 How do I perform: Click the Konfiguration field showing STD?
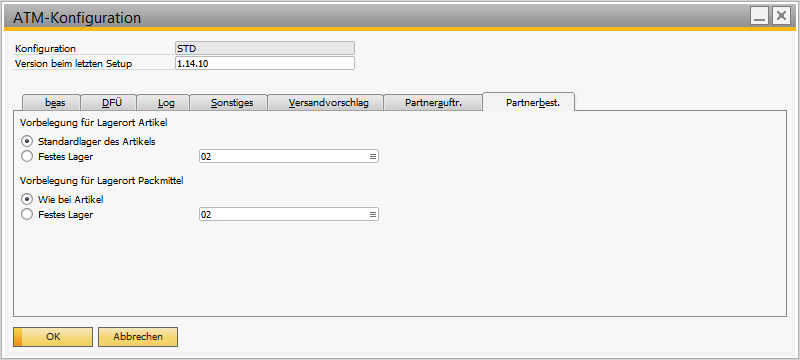(265, 48)
